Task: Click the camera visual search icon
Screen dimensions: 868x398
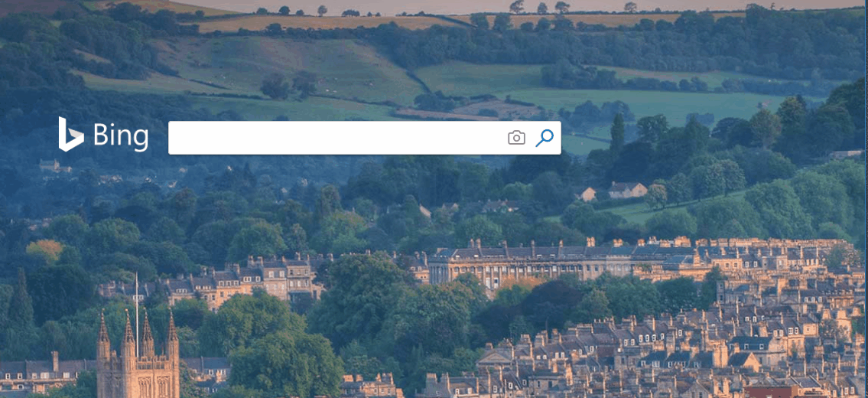Action: pyautogui.click(x=516, y=138)
